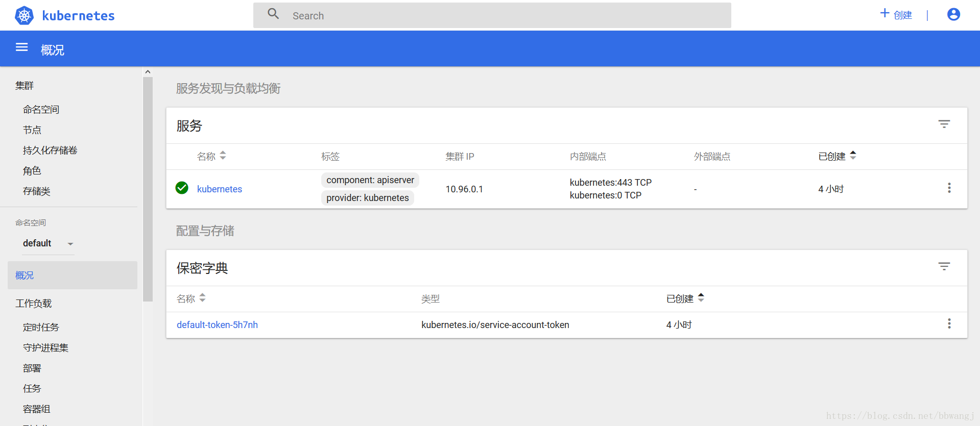The width and height of the screenshot is (980, 426).
Task: Click kubernetes.io/service-account-token type cell
Action: coord(495,324)
